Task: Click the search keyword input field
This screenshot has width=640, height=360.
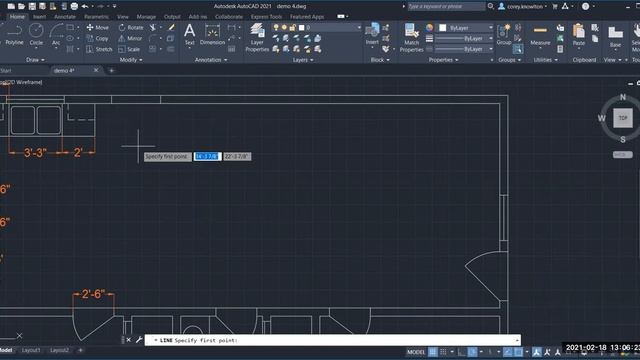Action: coord(446,6)
